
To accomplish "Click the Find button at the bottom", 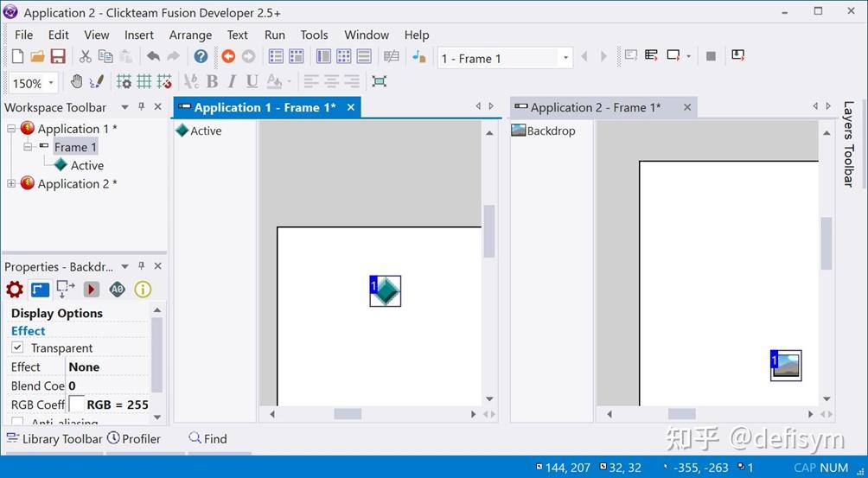I will 208,439.
